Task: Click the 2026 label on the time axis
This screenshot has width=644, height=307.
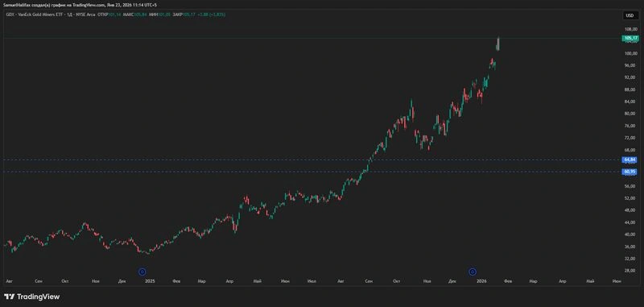Action: pos(481,281)
